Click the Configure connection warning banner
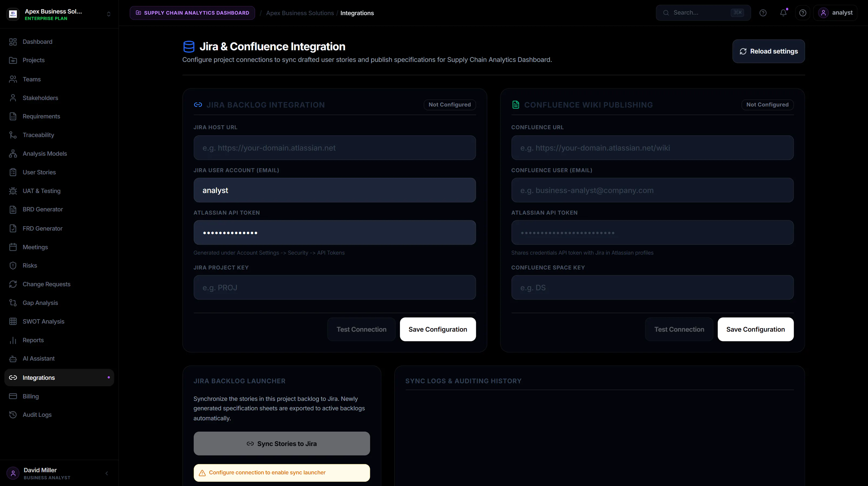868x486 pixels. tap(282, 472)
